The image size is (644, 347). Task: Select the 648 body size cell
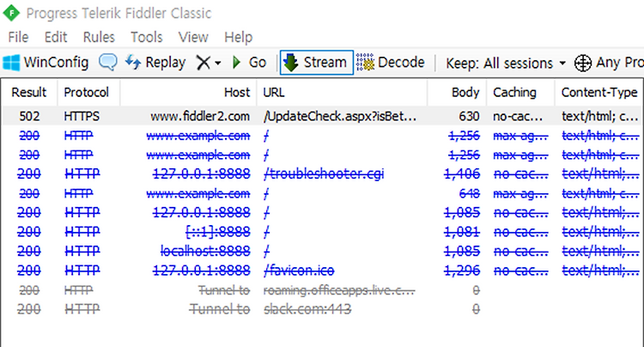[470, 193]
